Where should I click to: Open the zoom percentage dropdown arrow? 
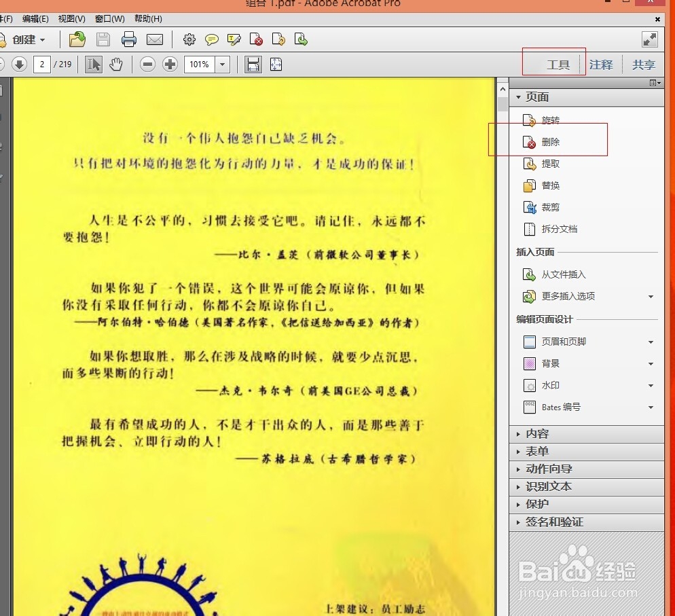coord(222,65)
